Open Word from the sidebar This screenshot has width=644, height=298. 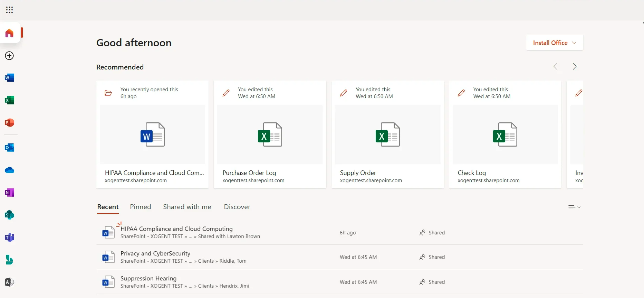pos(9,78)
